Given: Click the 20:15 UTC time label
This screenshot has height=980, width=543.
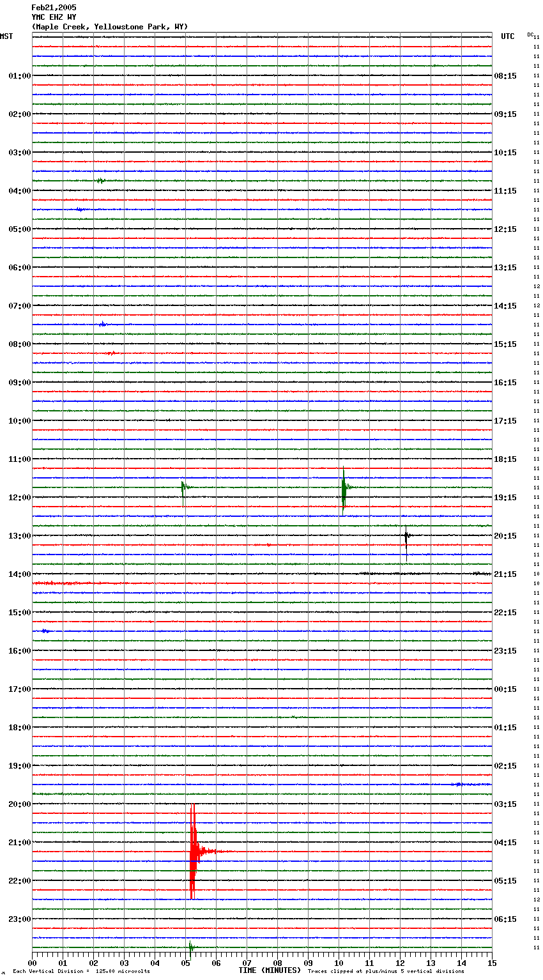Looking at the screenshot, I should coord(505,536).
